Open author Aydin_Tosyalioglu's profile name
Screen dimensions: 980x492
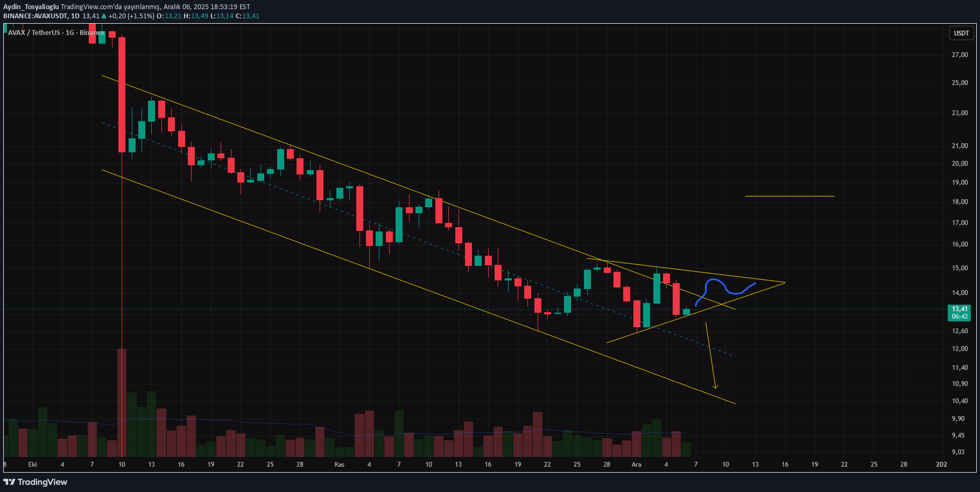31,7
